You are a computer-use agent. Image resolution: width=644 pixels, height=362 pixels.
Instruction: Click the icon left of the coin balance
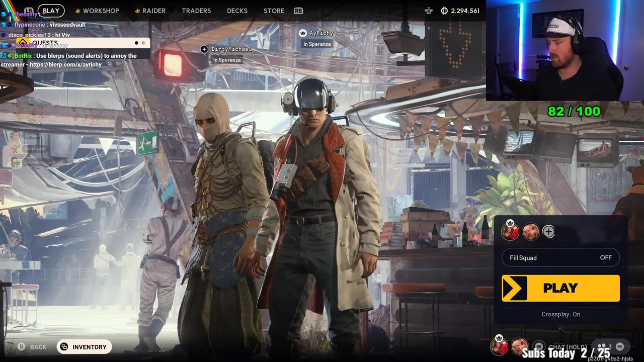click(x=429, y=11)
